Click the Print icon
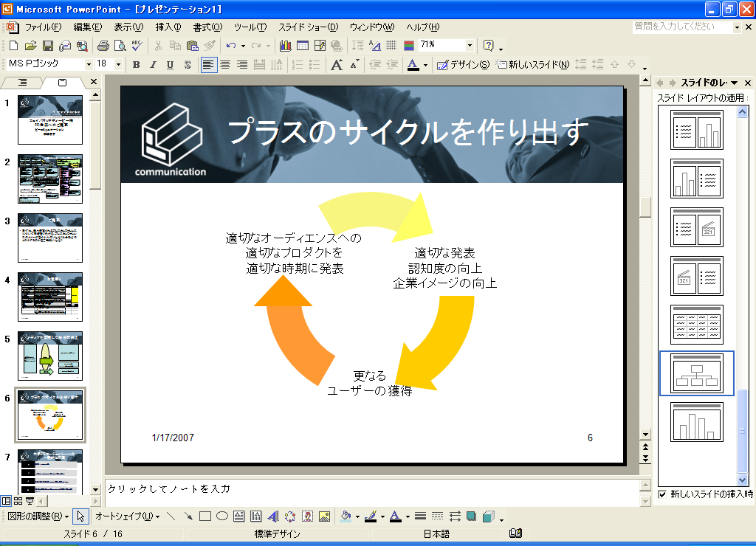The height and width of the screenshot is (546, 756). tap(103, 46)
